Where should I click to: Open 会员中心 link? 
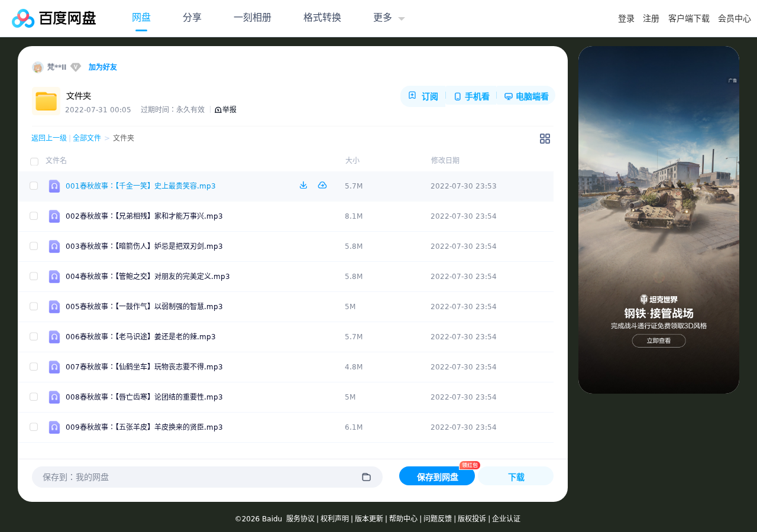point(735,18)
